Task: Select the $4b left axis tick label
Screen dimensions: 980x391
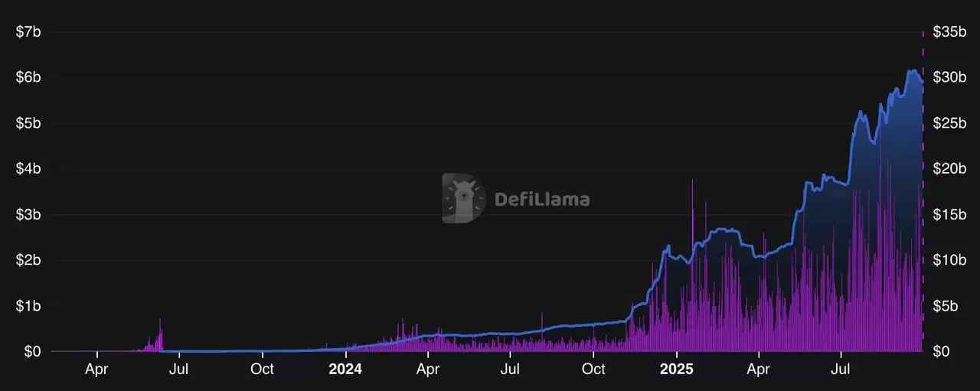Action: point(28,169)
